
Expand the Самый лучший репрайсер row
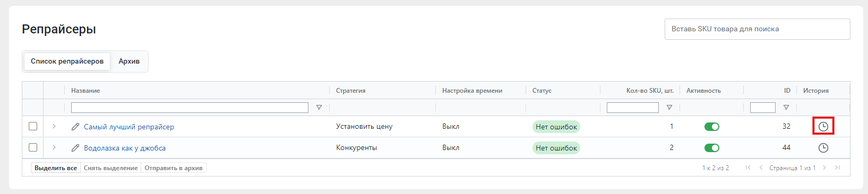(54, 126)
